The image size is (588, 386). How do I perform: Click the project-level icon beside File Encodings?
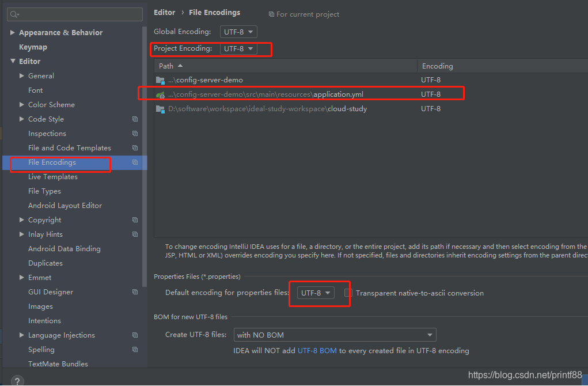click(135, 162)
